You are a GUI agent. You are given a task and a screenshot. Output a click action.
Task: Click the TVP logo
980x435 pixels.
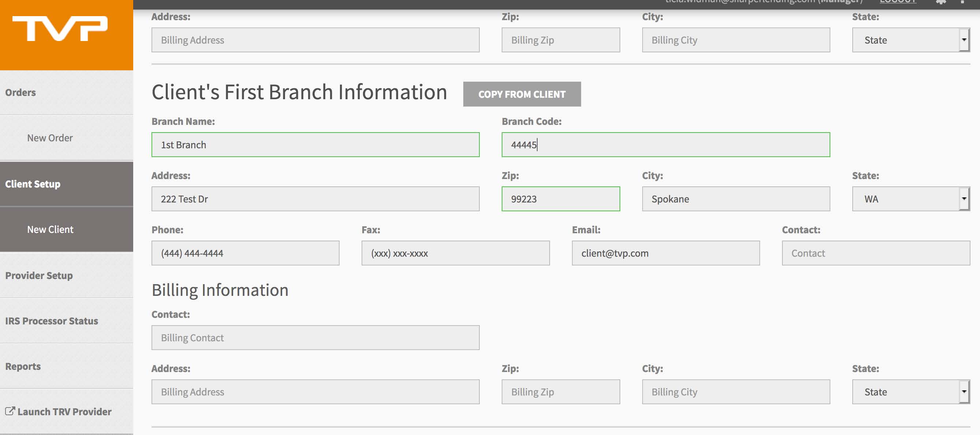click(60, 29)
